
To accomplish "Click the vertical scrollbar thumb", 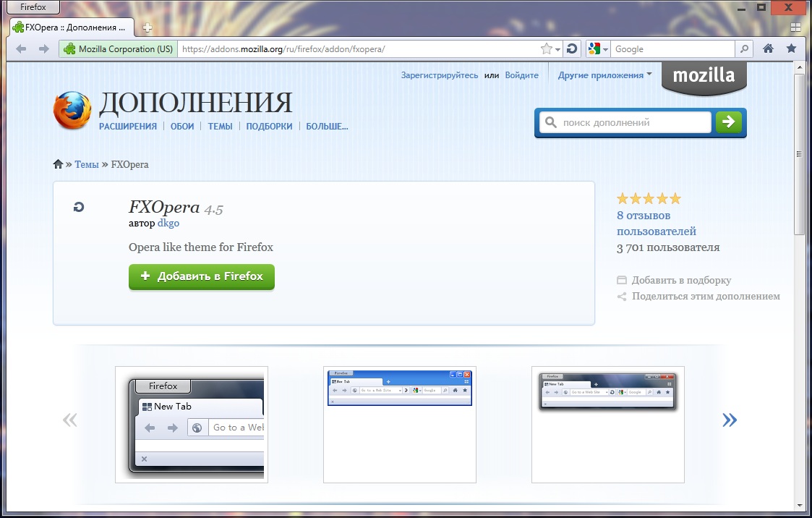I will [x=800, y=154].
